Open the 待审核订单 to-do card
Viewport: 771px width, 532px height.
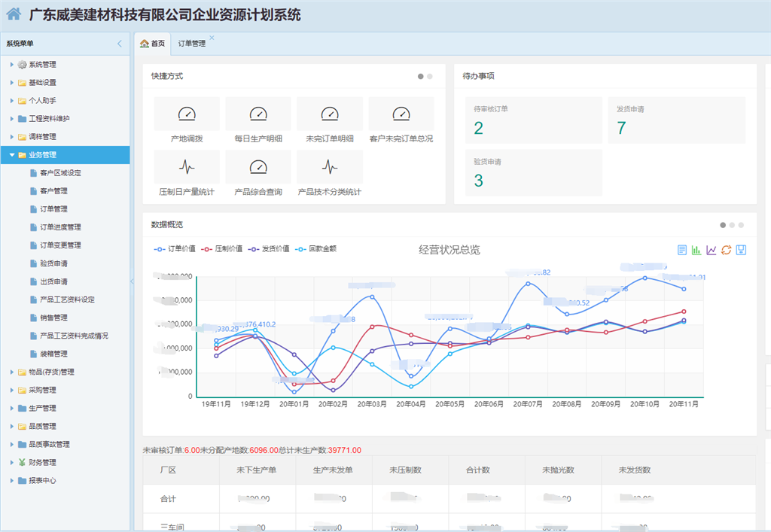click(x=534, y=120)
